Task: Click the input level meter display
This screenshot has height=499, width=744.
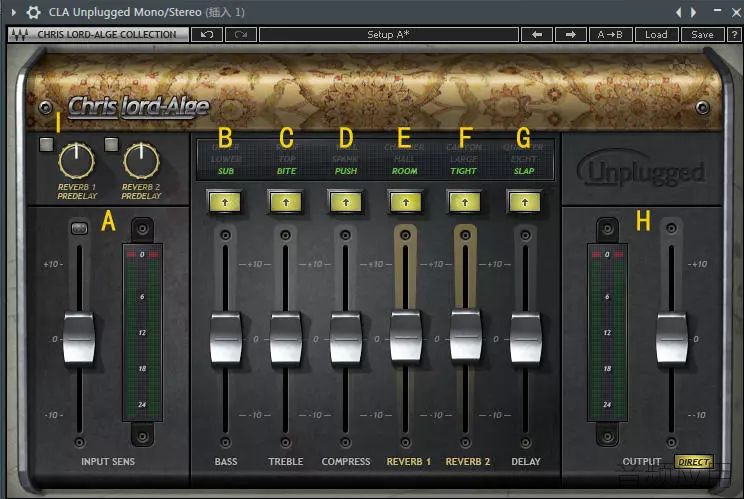Action: tap(142, 332)
